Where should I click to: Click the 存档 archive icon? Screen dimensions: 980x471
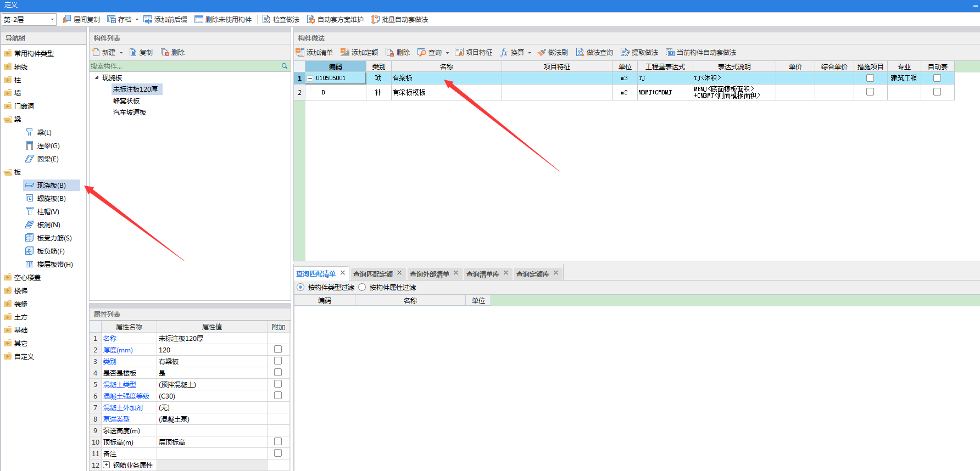pyautogui.click(x=112, y=19)
